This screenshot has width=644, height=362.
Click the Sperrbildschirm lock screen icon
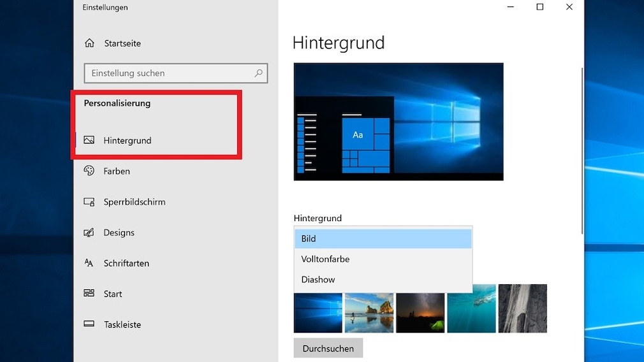coord(89,202)
